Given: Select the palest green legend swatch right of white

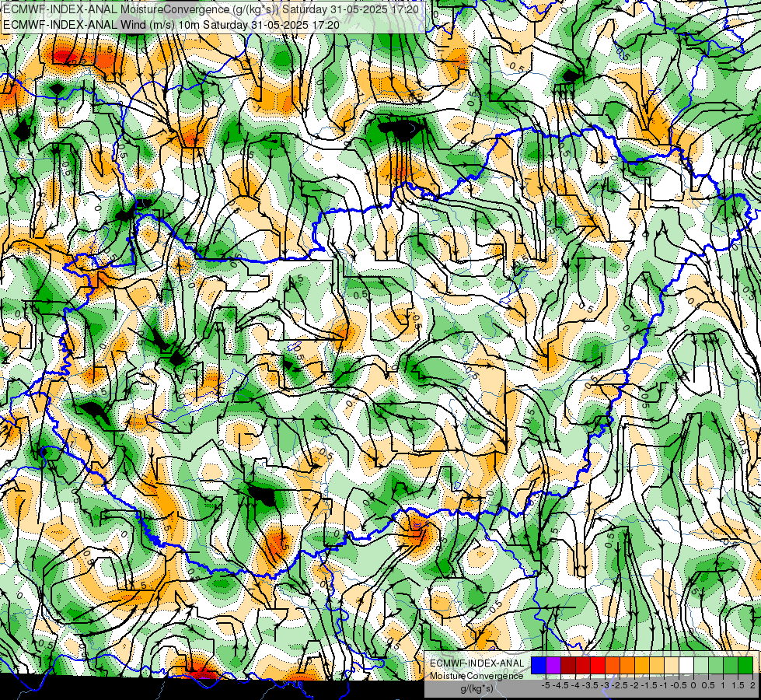Looking at the screenshot, I should (x=701, y=665).
